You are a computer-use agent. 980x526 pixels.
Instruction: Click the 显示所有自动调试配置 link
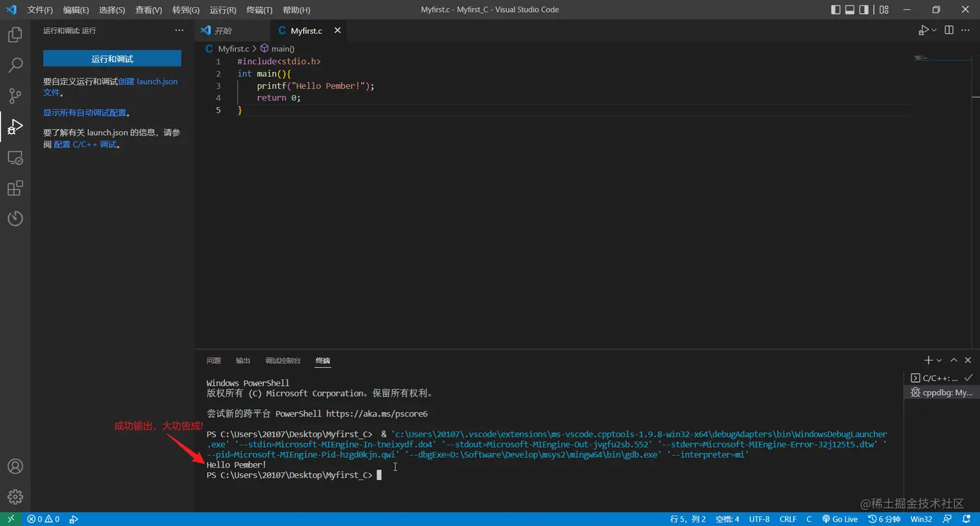point(85,113)
